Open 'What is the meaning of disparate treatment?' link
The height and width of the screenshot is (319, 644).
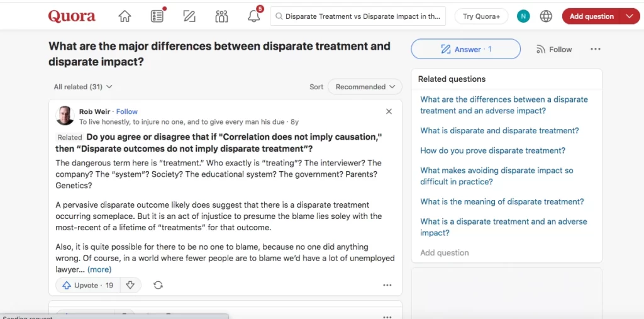click(x=502, y=201)
